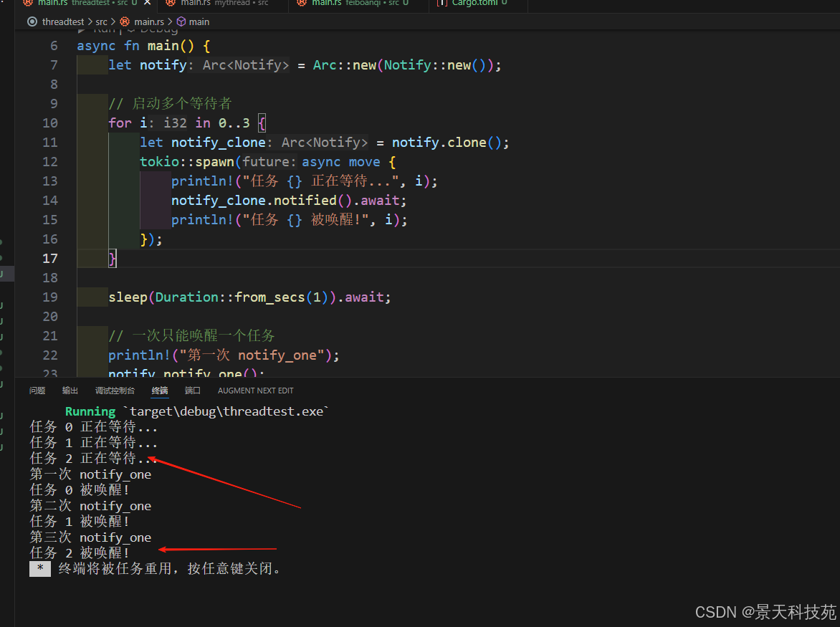Screen dimensions: 840x627
Task: Click line number 10 in the gutter
Action: (50, 123)
